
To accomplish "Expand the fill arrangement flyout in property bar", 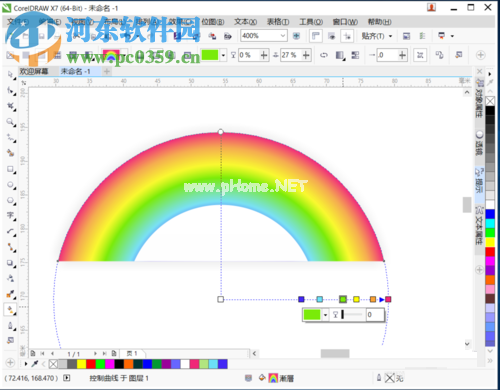I will pyautogui.click(x=340, y=55).
